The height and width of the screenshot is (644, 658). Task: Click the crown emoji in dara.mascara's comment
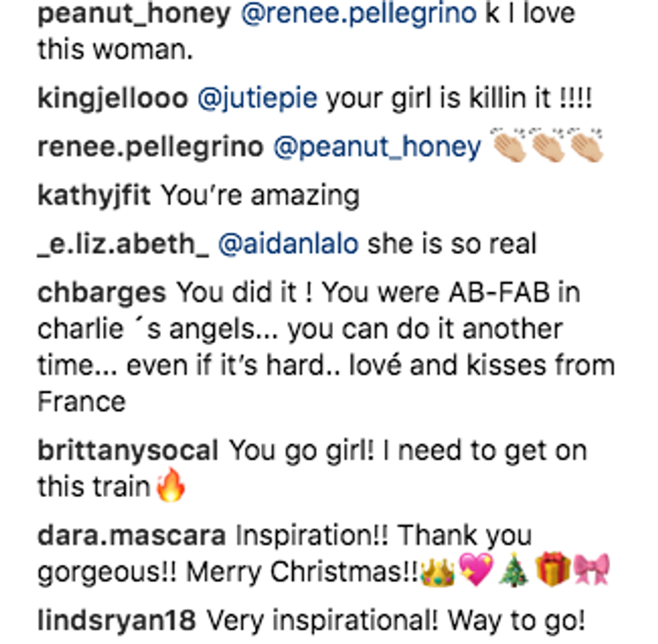[x=436, y=571]
